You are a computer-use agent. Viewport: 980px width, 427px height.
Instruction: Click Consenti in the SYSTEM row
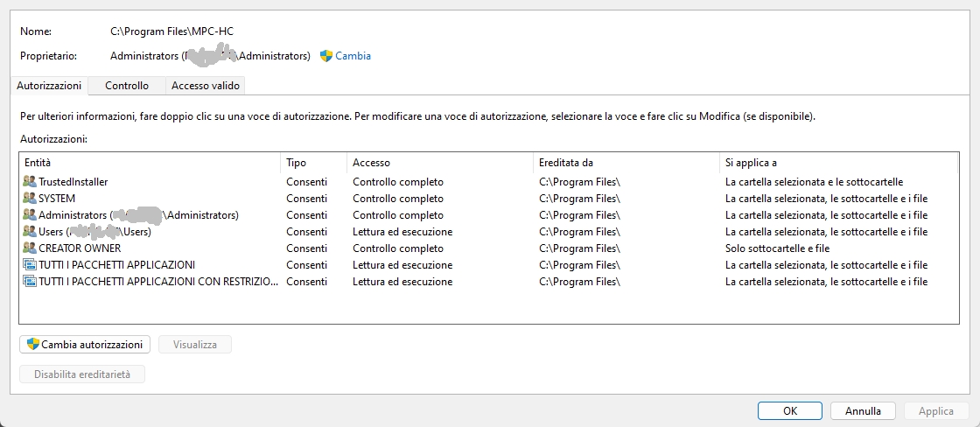tap(306, 198)
